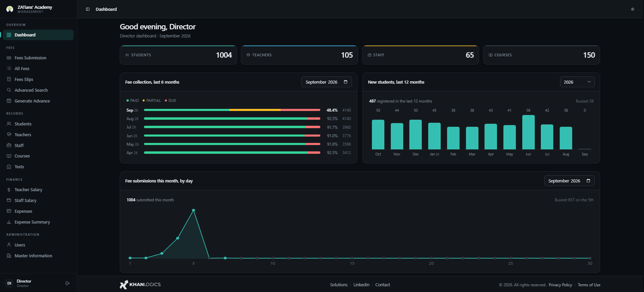Image resolution: width=644 pixels, height=292 pixels.
Task: Click the Dashboard grid icon in sidebar
Action: (x=9, y=35)
